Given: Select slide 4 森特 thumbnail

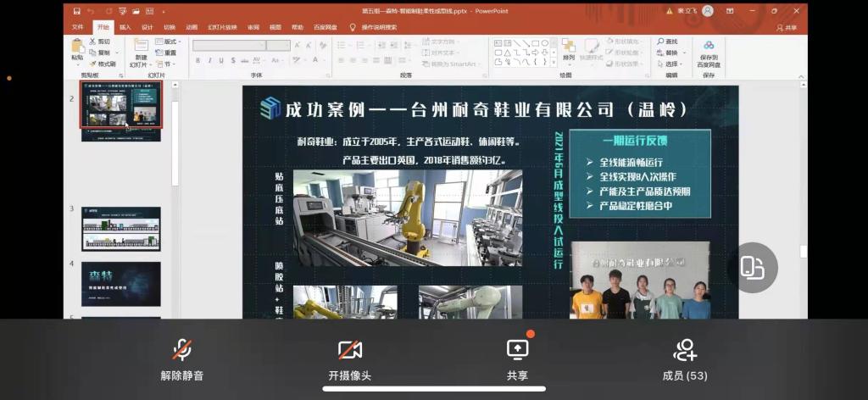Looking at the screenshot, I should (121, 284).
